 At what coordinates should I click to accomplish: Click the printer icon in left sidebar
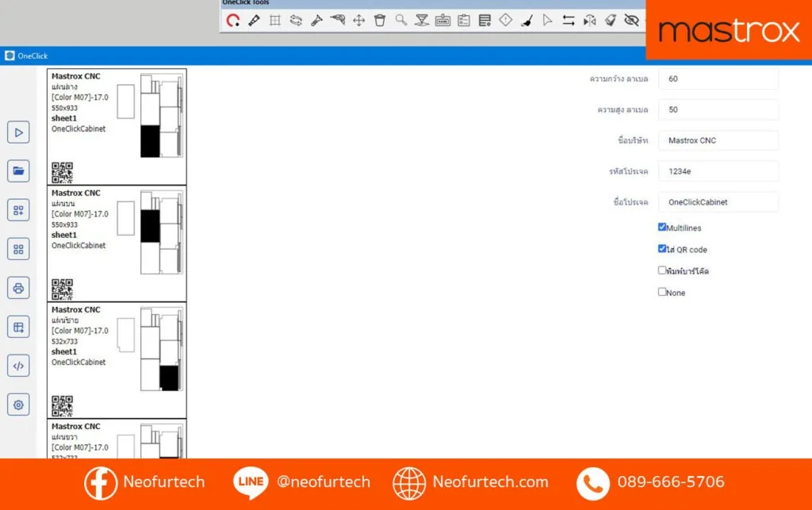19,288
